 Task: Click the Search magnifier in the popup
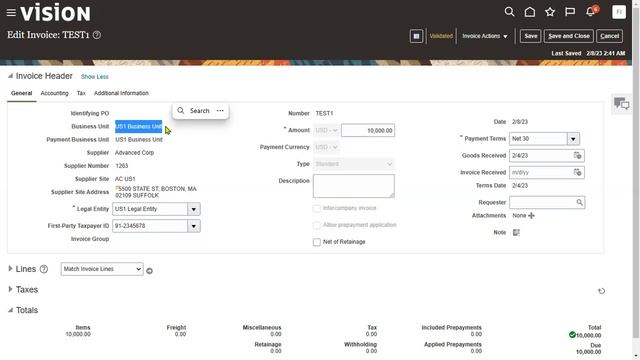click(x=181, y=111)
